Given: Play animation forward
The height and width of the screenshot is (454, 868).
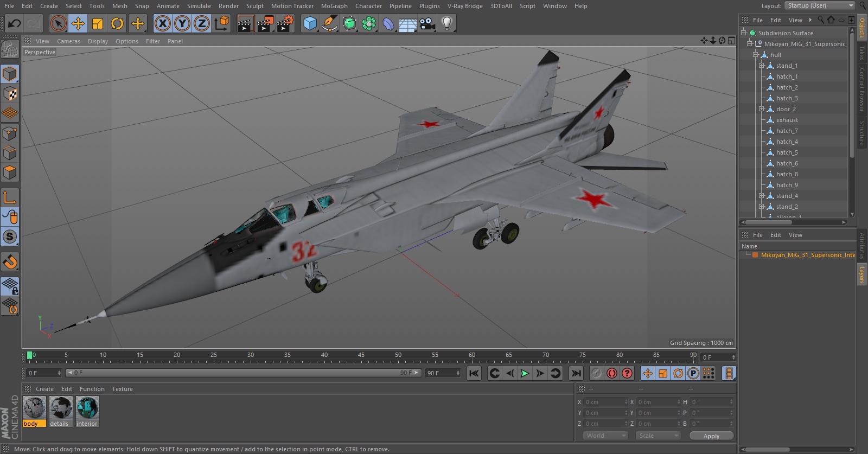Looking at the screenshot, I should coord(525,373).
